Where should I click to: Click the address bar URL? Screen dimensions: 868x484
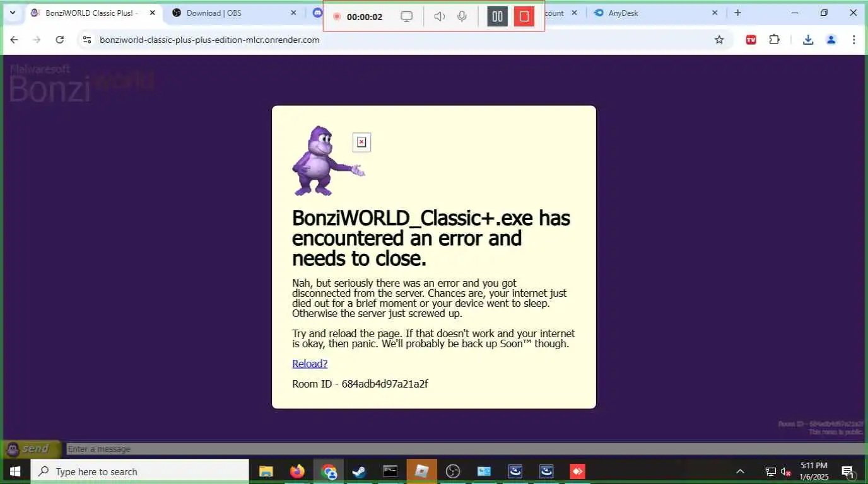(x=209, y=40)
